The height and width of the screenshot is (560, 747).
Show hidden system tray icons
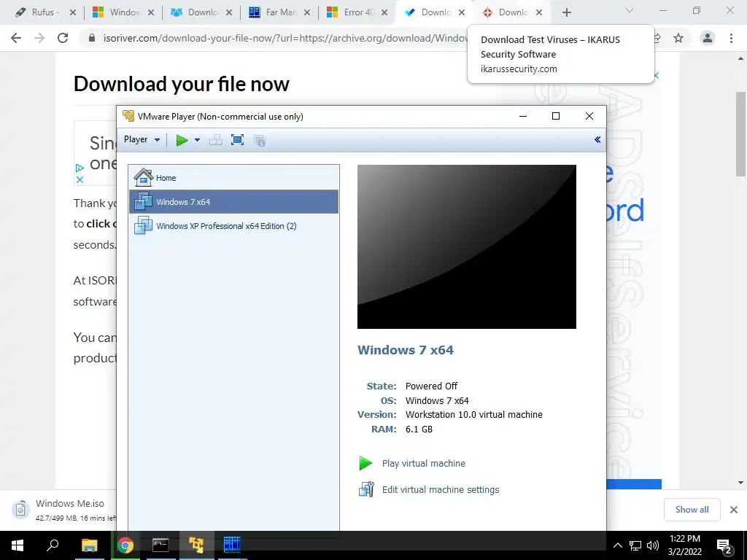coord(617,545)
